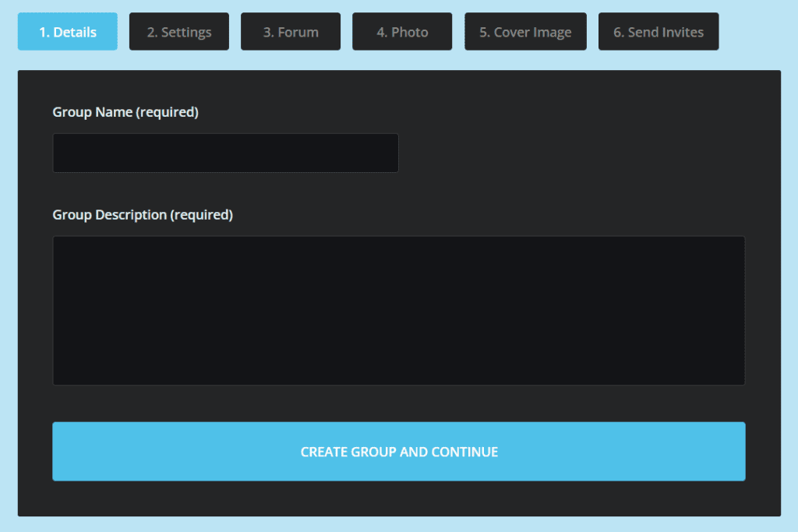
Task: View step 2 group settings
Action: tap(179, 32)
